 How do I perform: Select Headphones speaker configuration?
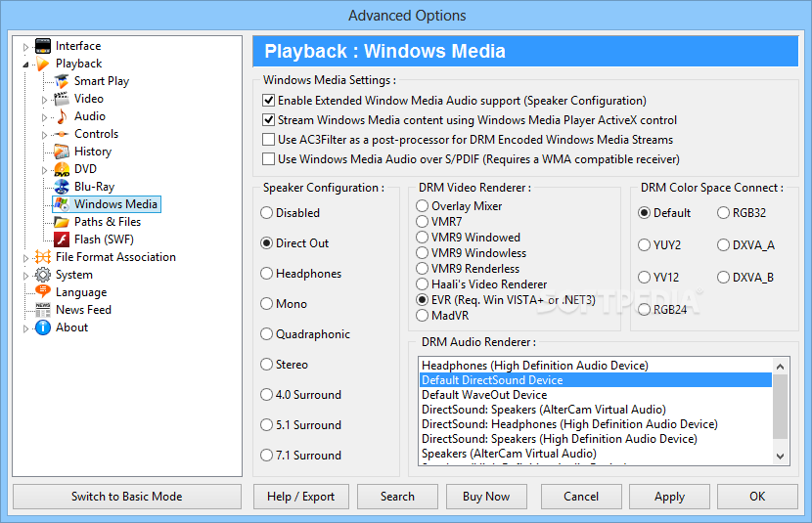point(267,273)
